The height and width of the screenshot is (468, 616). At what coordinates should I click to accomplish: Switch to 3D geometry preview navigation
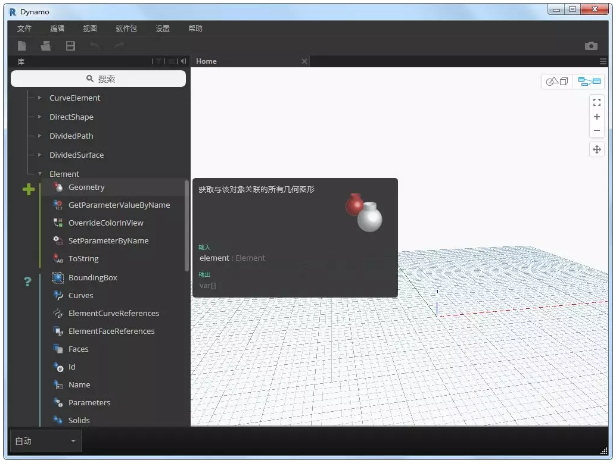(x=557, y=81)
